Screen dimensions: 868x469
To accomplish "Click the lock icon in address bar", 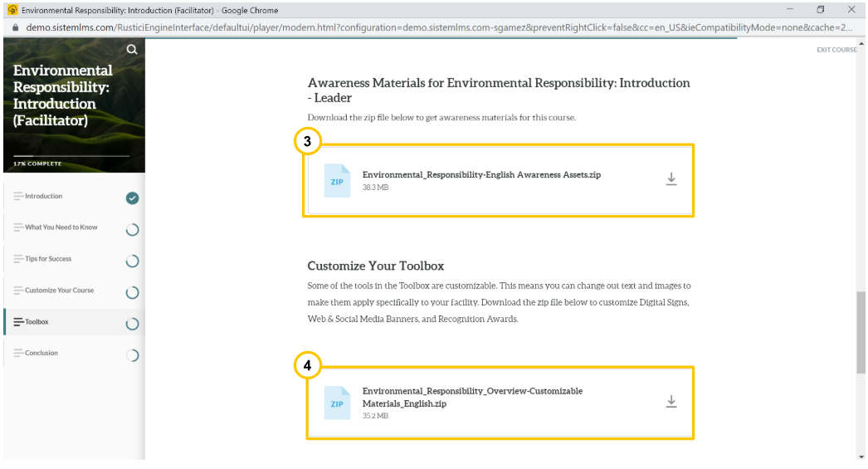I will pos(15,27).
